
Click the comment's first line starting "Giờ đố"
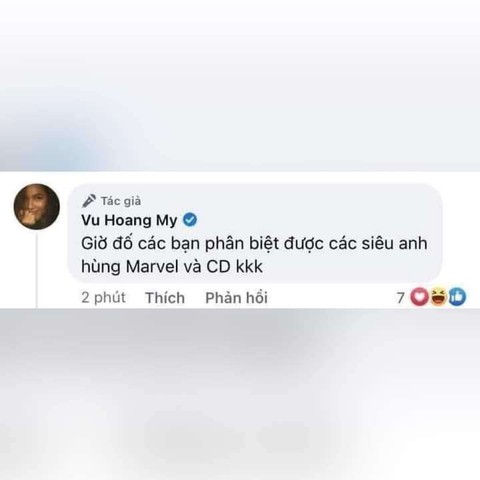[254, 244]
